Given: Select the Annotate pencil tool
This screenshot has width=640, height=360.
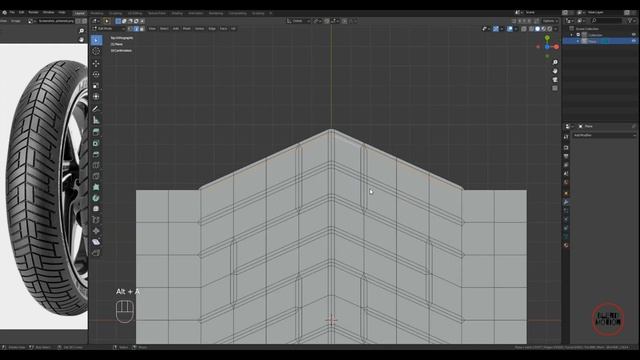Looking at the screenshot, I should (x=96, y=109).
